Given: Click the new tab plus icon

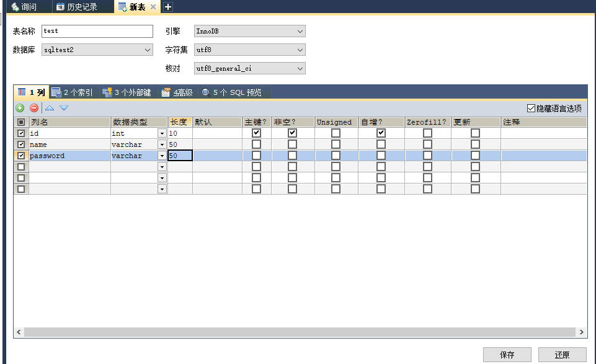Looking at the screenshot, I should point(169,7).
